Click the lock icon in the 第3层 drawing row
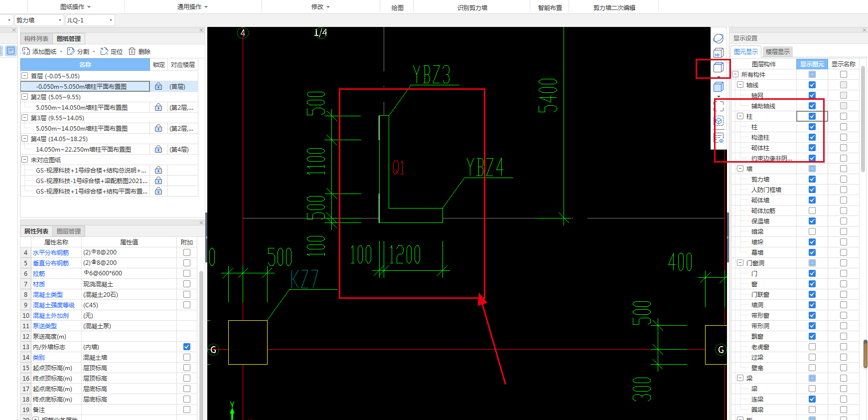Image resolution: width=868 pixels, height=420 pixels. point(158,128)
